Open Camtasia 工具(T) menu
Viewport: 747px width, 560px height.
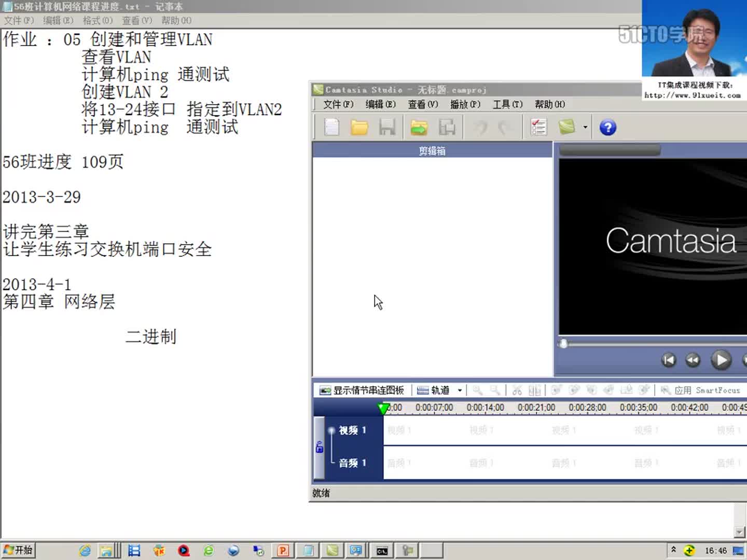coord(507,104)
